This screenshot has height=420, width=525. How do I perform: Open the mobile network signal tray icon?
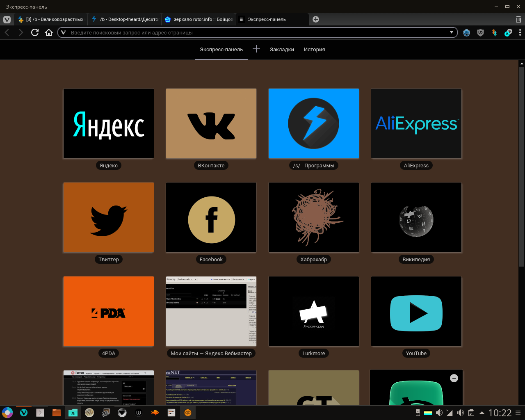pyautogui.click(x=450, y=413)
